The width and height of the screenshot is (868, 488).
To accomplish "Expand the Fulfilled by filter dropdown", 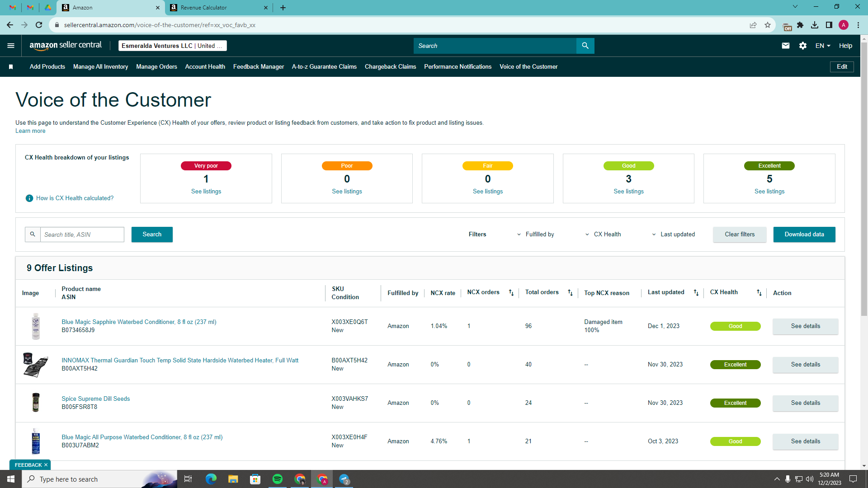I will pos(535,235).
